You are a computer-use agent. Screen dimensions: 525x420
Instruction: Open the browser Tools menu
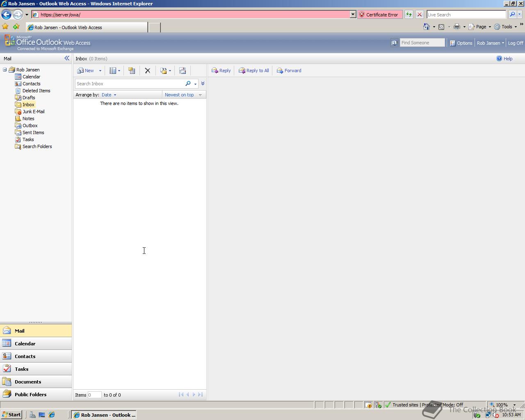[x=505, y=27]
